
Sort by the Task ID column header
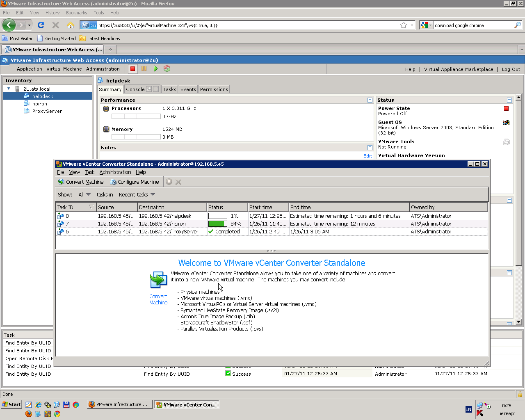(x=76, y=207)
